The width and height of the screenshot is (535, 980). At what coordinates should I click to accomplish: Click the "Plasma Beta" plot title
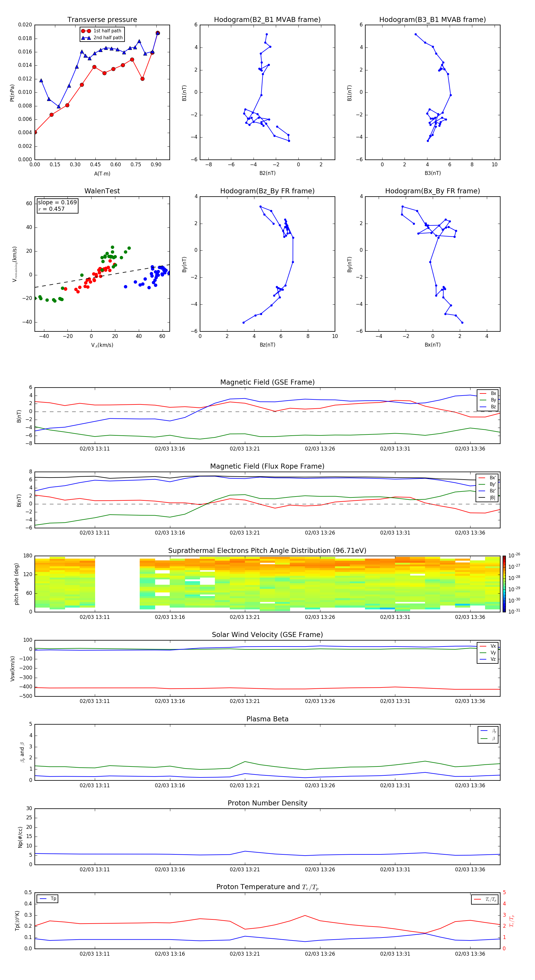click(267, 719)
